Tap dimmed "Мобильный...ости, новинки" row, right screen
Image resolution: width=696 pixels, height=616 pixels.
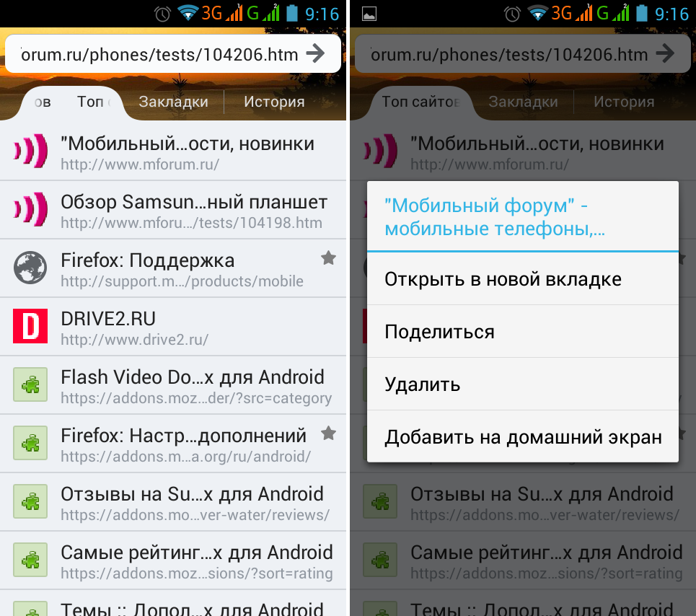click(x=523, y=151)
